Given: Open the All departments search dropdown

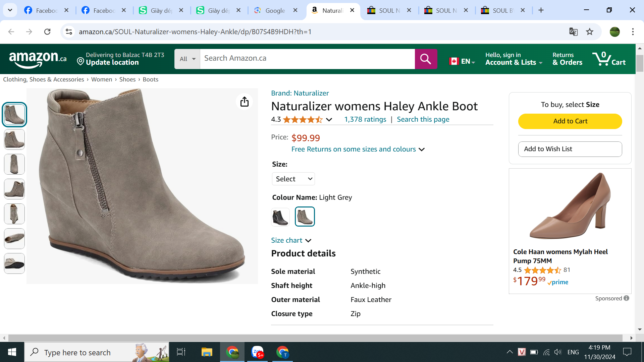Looking at the screenshot, I should (x=187, y=59).
